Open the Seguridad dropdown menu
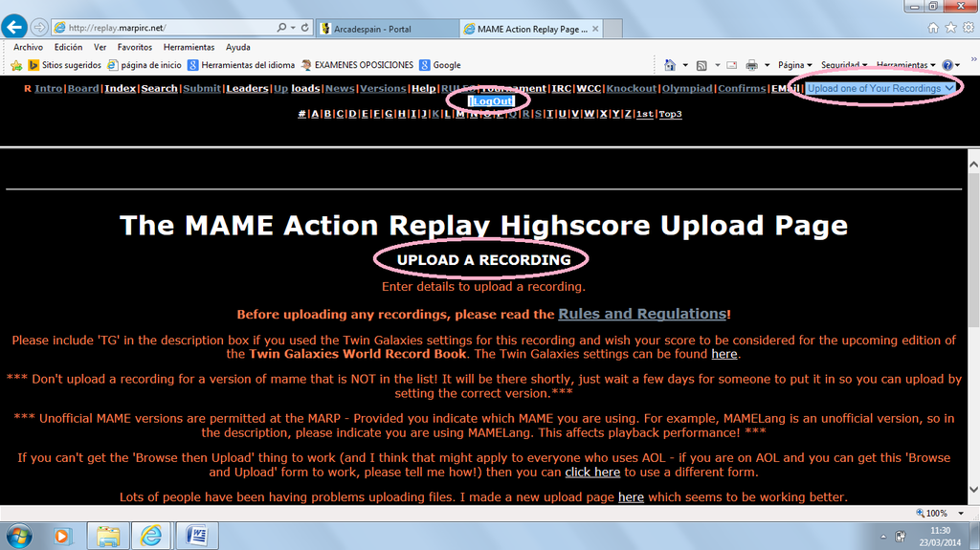 coord(844,65)
